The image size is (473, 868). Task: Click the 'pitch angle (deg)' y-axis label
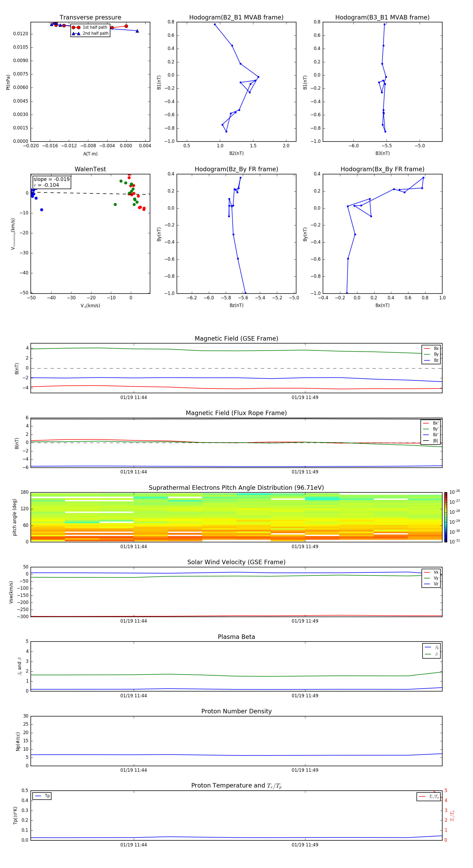pyautogui.click(x=14, y=517)
